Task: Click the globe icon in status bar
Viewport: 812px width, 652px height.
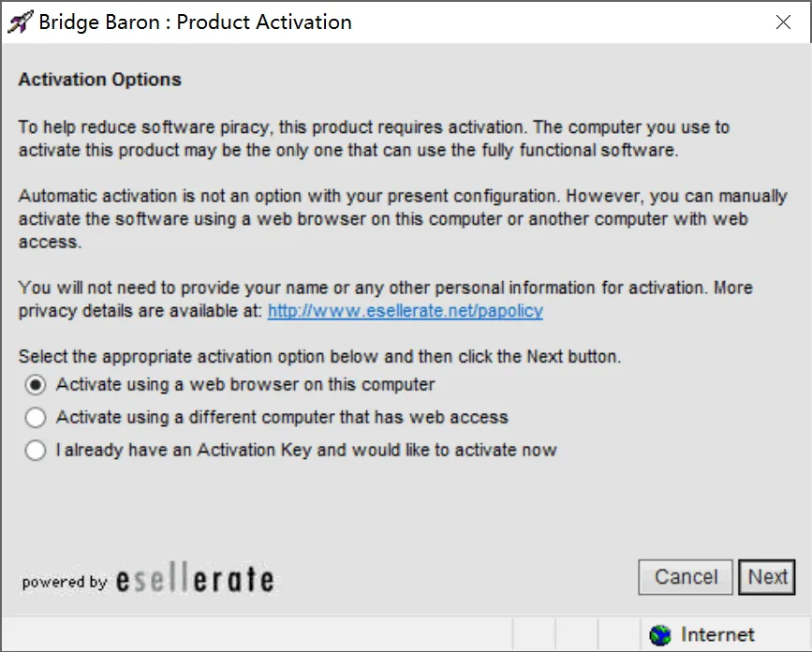Action: pos(659,635)
